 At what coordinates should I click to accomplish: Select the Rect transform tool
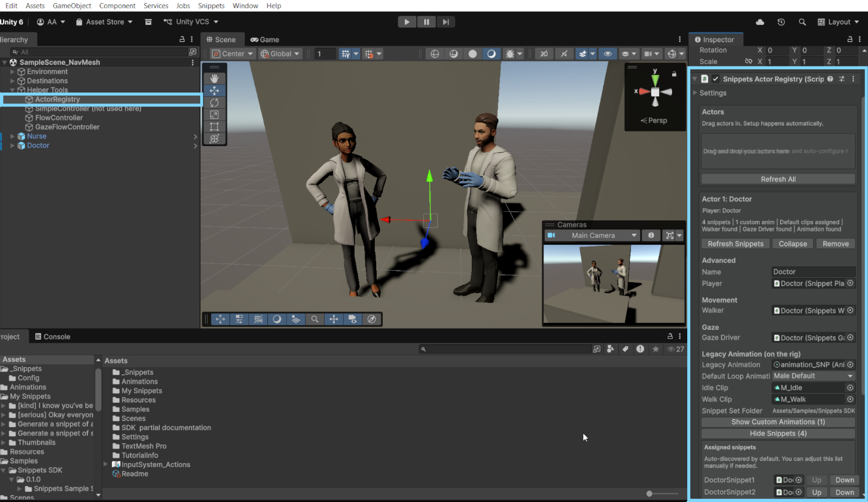click(x=214, y=127)
